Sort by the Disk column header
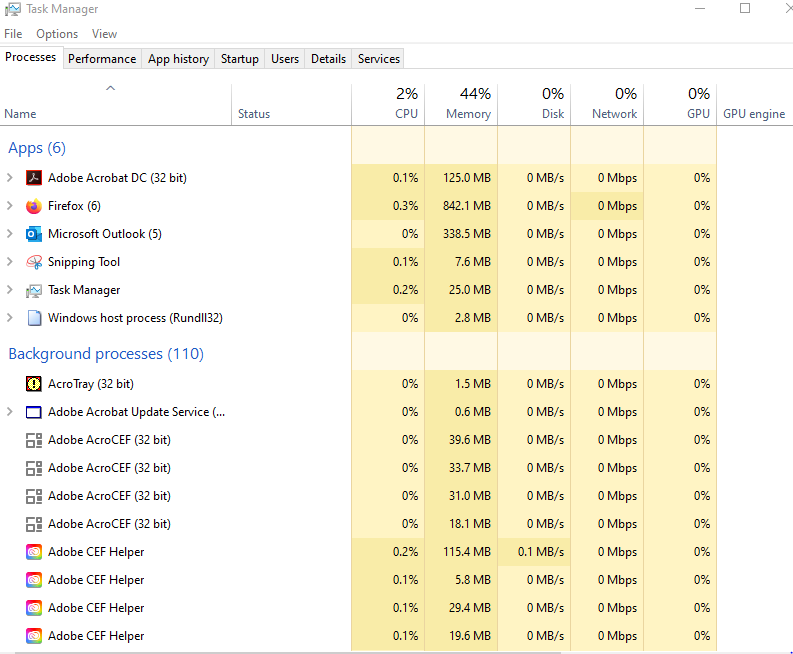Viewport: 793px width, 654px height. coord(535,104)
